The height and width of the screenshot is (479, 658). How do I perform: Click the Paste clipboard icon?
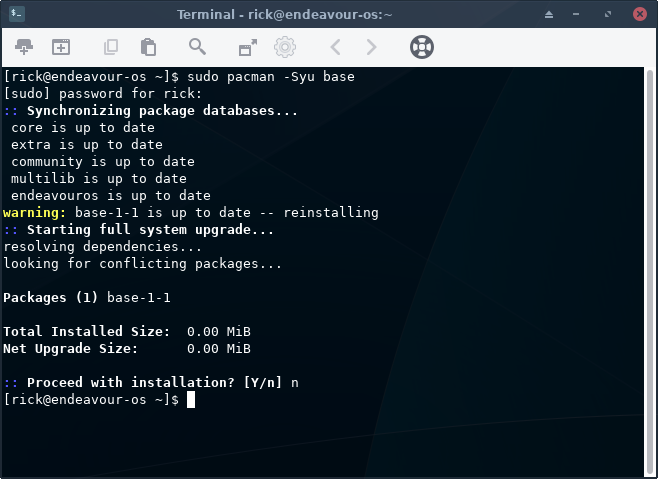pos(148,47)
